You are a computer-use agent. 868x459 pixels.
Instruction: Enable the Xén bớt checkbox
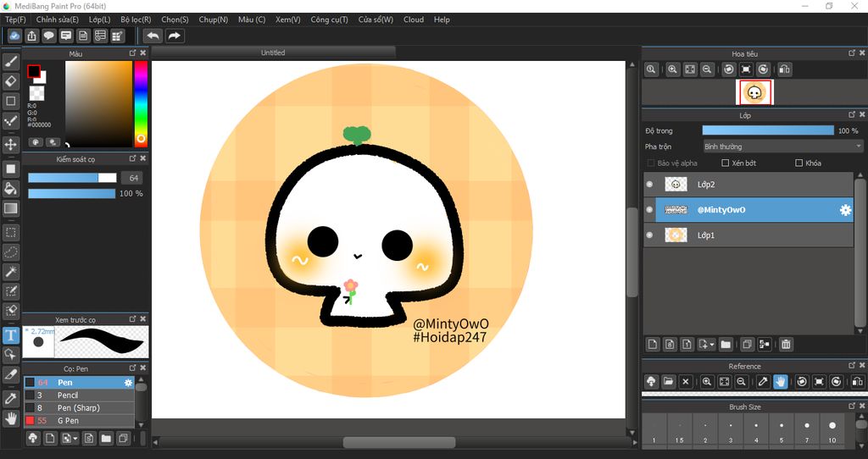point(726,163)
